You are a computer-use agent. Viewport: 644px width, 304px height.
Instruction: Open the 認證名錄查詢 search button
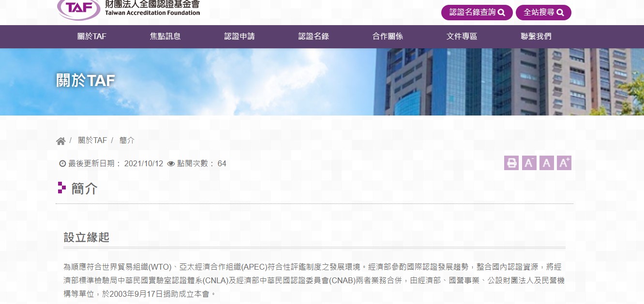[477, 13]
